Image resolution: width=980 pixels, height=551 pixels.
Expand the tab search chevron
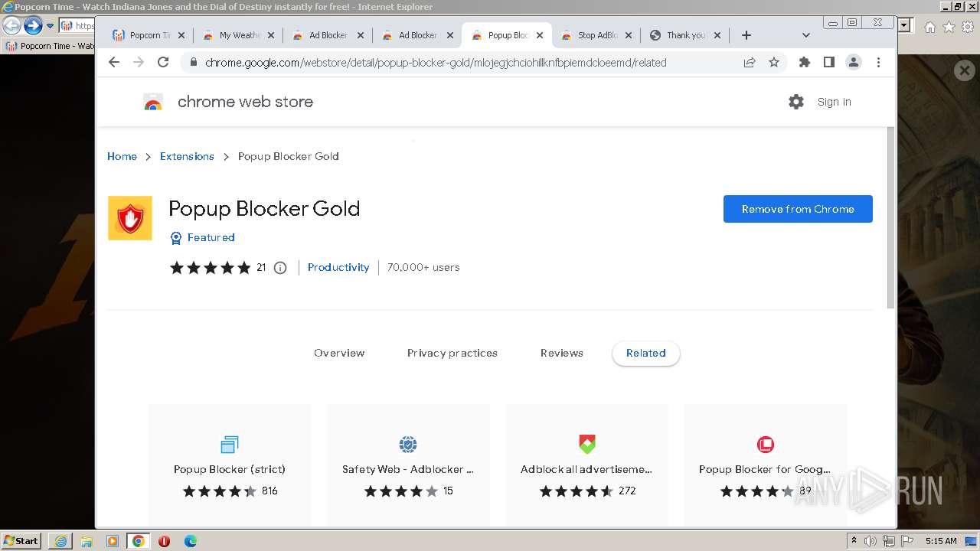pos(805,35)
